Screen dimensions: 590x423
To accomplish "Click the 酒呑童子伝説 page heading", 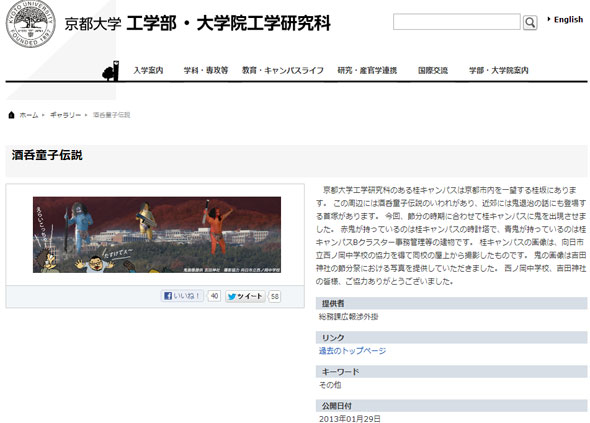I will tap(47, 155).
